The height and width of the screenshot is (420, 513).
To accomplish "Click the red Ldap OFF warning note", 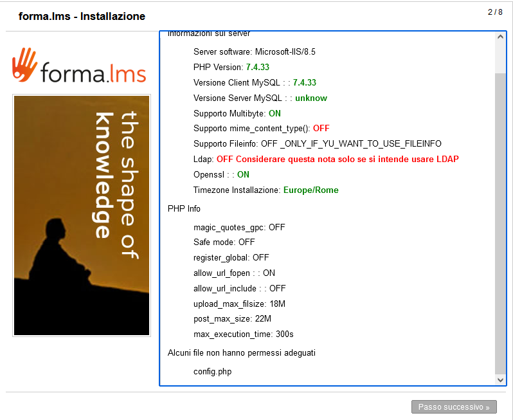I will [x=337, y=159].
